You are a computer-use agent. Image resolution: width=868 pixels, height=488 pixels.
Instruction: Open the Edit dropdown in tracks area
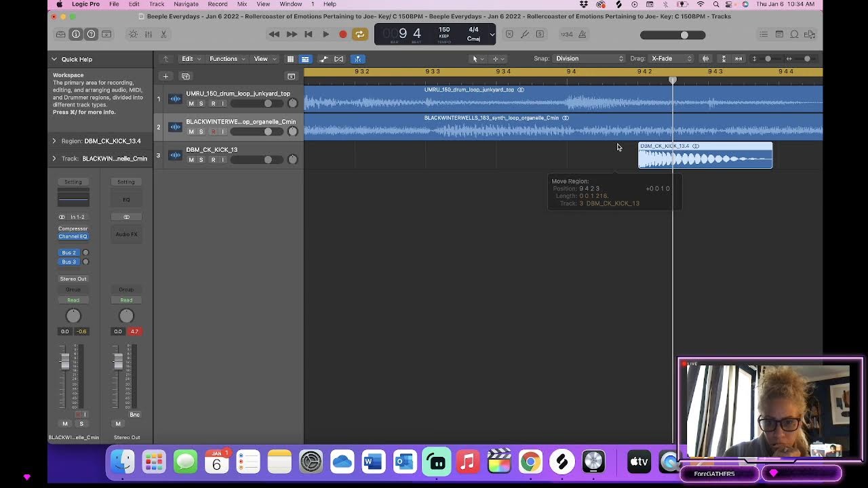point(191,59)
